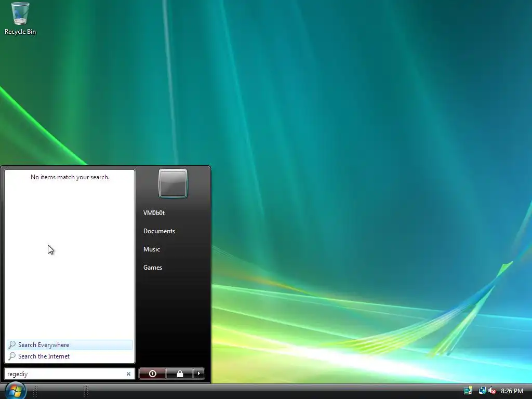Image resolution: width=532 pixels, height=399 pixels.
Task: Click the user account picture
Action: [173, 183]
